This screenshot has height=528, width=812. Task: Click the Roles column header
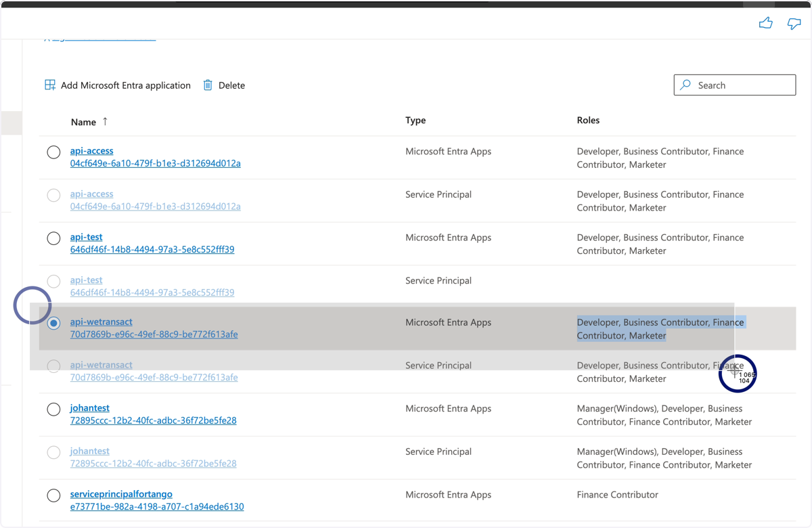pos(588,120)
